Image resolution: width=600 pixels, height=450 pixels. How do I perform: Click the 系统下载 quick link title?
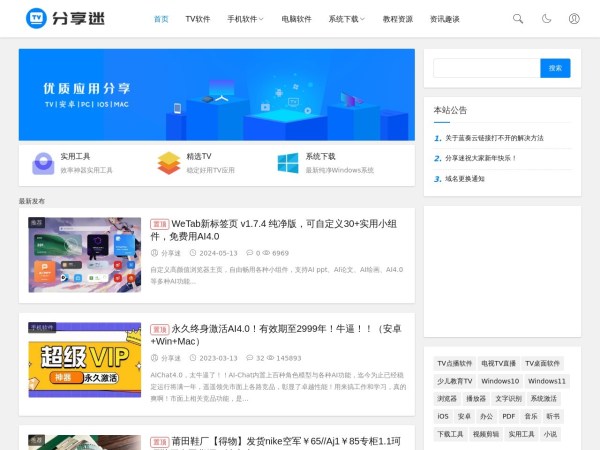click(320, 157)
